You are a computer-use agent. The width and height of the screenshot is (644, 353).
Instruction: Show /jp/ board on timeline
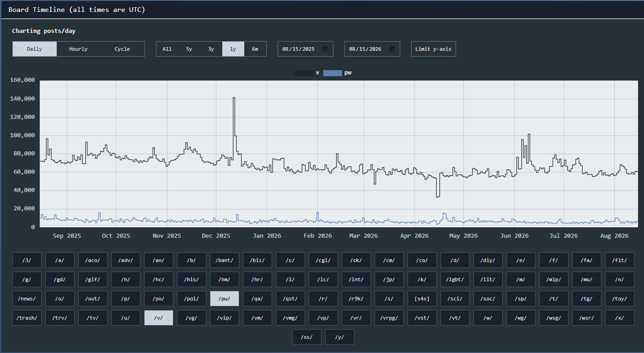[389, 279]
